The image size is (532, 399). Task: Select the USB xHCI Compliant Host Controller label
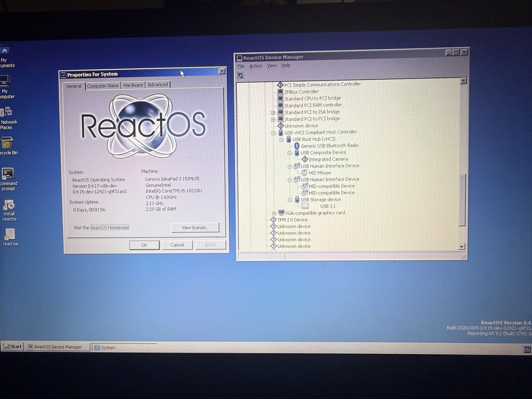(x=321, y=132)
